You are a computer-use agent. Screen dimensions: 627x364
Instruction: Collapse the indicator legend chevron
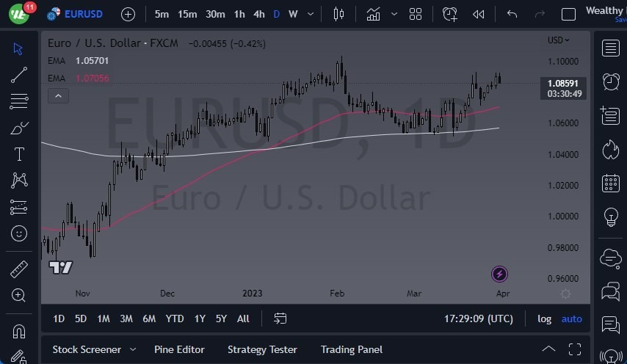tap(59, 96)
